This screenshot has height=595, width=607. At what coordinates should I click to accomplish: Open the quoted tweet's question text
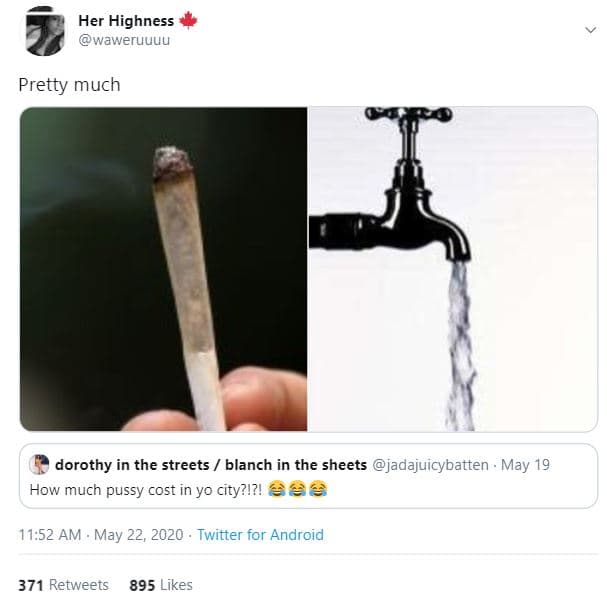[148, 490]
